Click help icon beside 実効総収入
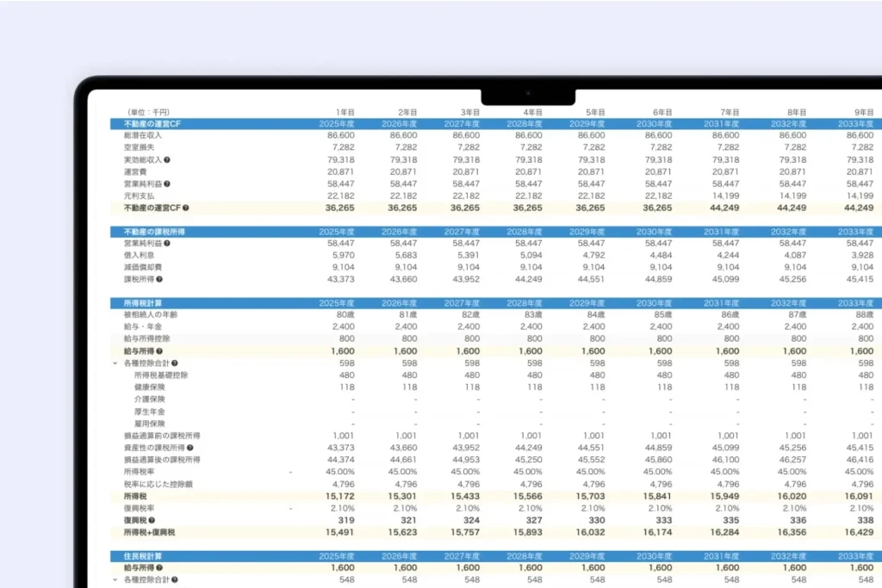 coord(167,160)
